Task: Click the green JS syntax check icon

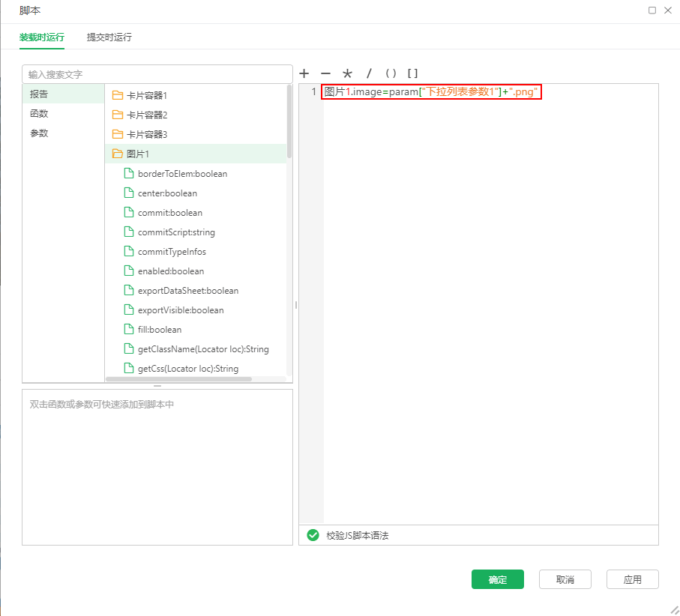Action: (313, 535)
